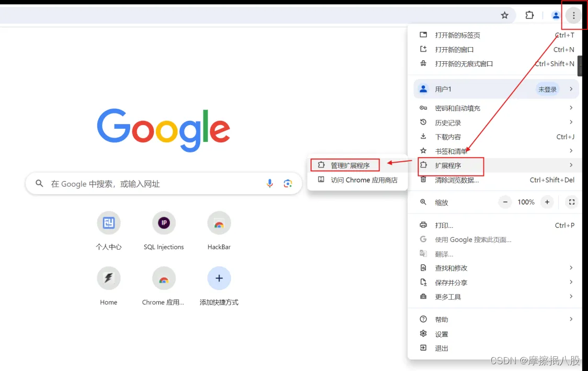Start voice search with the microphone icon

click(270, 183)
